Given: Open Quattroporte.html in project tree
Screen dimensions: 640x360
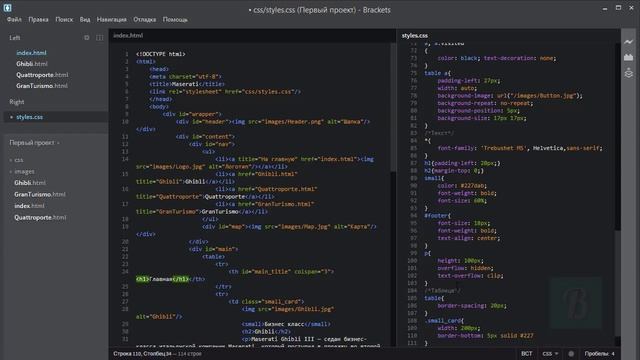Looking at the screenshot, I should (40, 218).
